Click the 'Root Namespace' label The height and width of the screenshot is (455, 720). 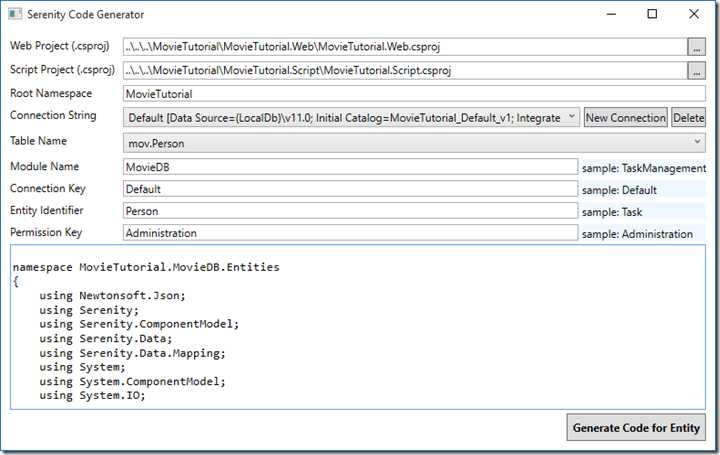pos(51,93)
